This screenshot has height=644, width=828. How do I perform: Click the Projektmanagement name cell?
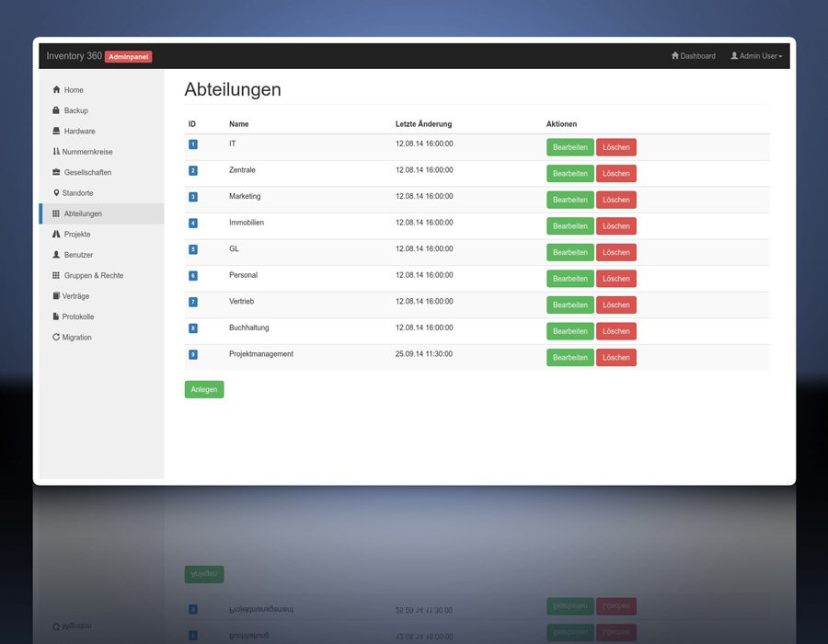(x=261, y=354)
